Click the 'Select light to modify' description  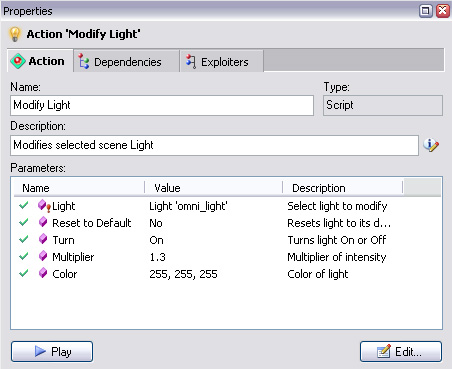[337, 206]
